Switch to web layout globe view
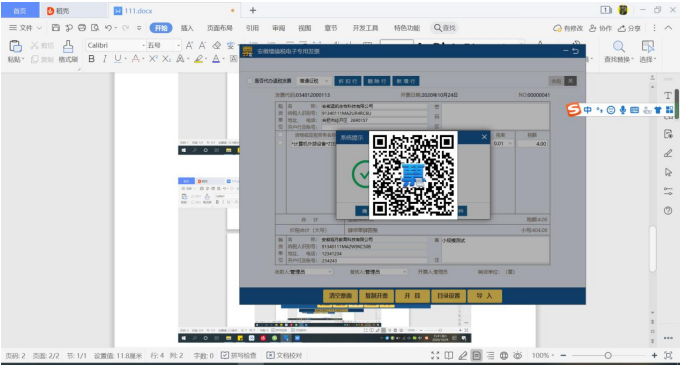This screenshot has height=365, width=682. point(504,355)
